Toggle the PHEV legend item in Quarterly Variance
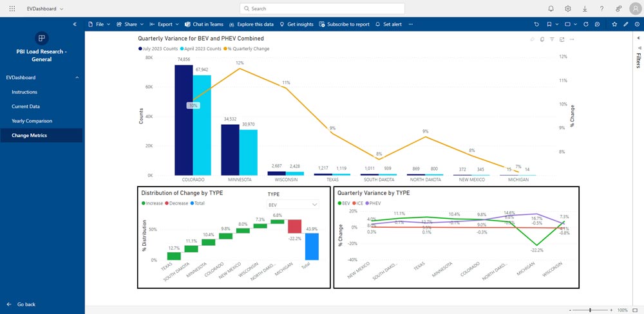This screenshot has width=644, height=314. point(374,203)
